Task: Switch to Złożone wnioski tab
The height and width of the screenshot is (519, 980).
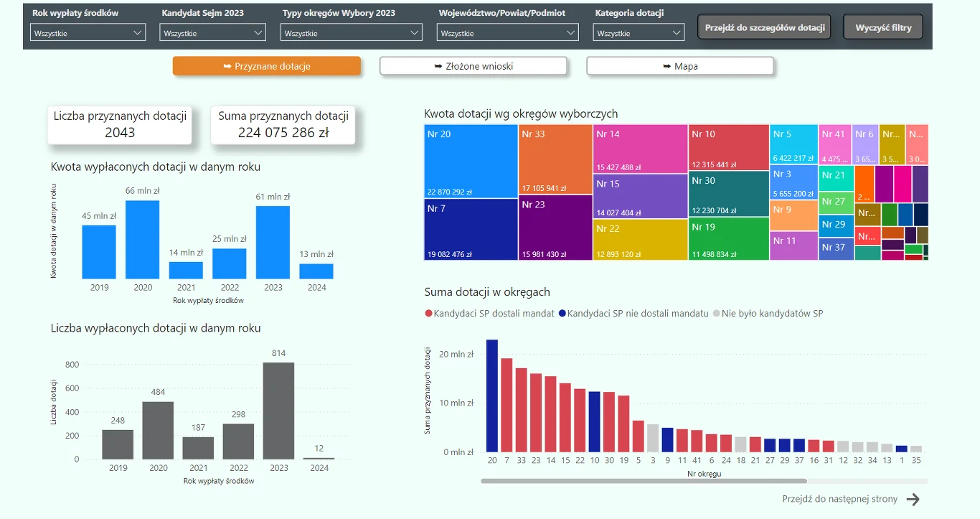Action: click(473, 66)
